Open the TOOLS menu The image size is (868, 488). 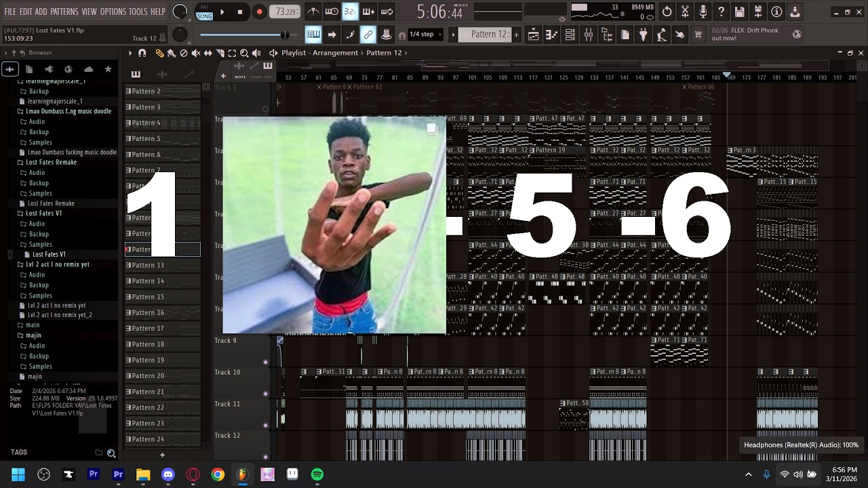point(138,12)
